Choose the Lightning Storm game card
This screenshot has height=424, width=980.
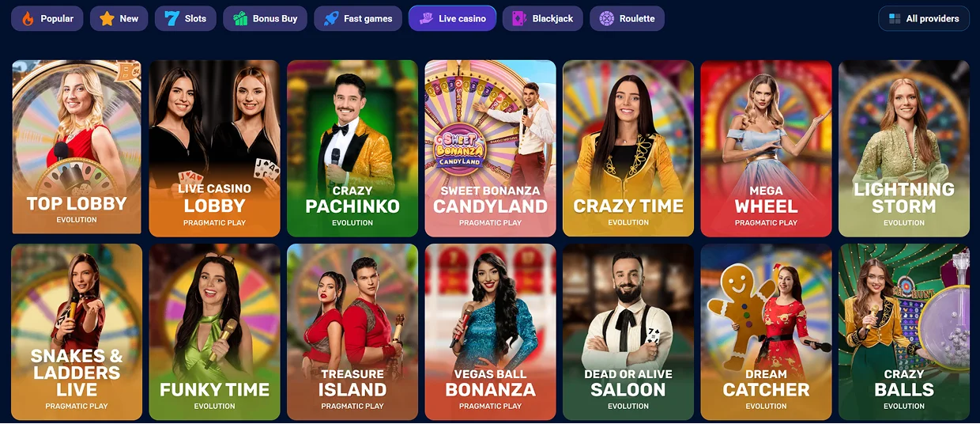pos(904,149)
